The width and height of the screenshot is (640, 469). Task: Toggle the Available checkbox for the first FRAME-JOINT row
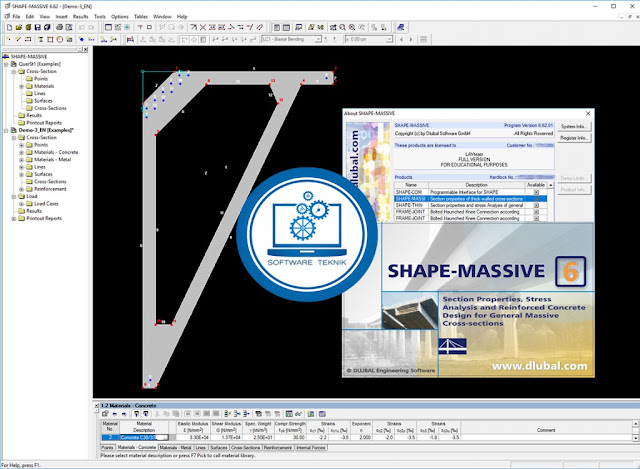pos(536,212)
